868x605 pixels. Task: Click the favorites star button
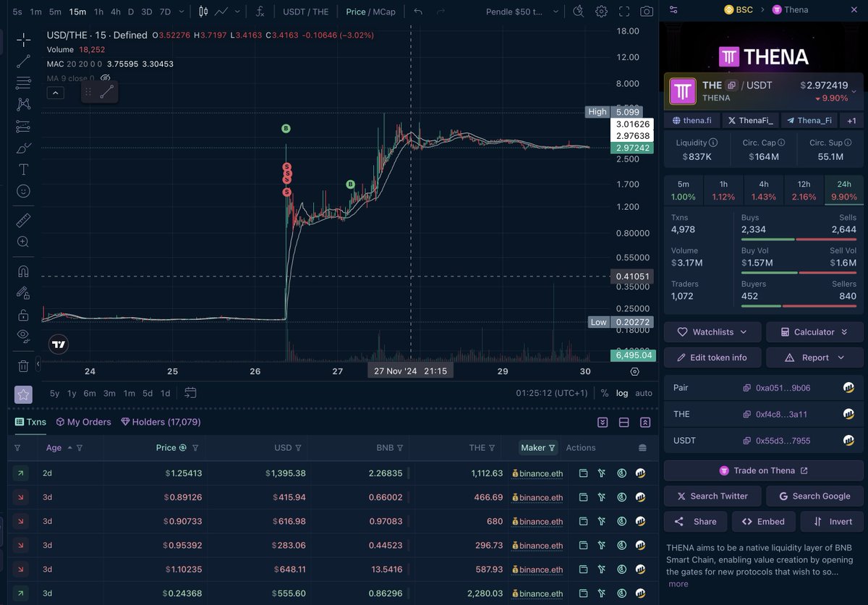pyautogui.click(x=23, y=394)
